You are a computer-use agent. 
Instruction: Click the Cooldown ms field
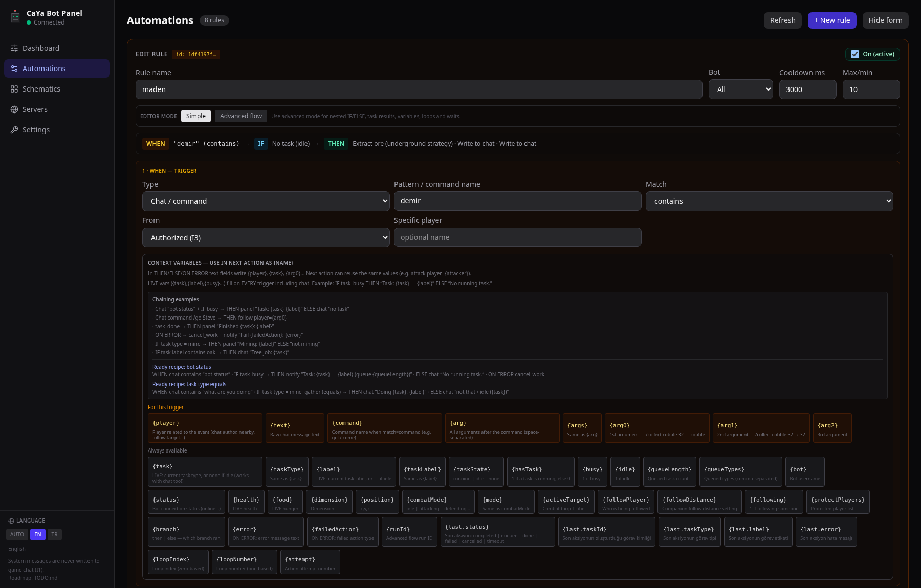click(x=808, y=89)
